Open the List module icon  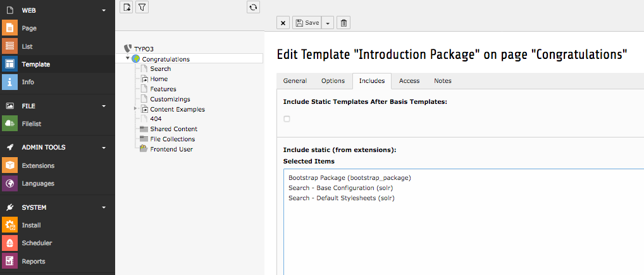click(10, 46)
